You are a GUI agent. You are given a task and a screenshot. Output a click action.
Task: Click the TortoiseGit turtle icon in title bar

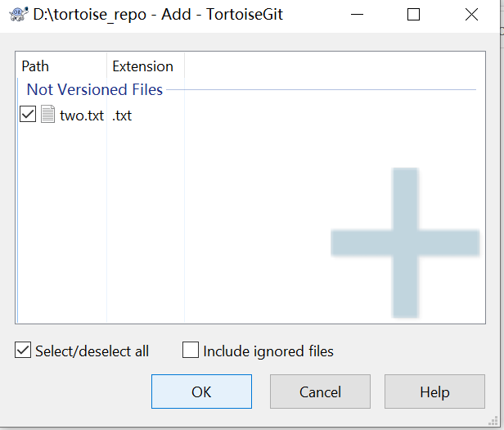coord(19,15)
